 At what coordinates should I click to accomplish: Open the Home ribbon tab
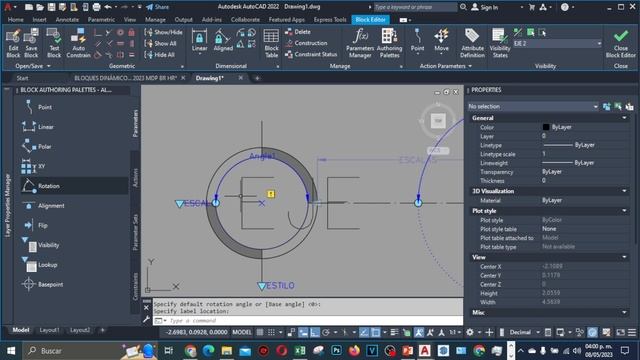pyautogui.click(x=16, y=19)
